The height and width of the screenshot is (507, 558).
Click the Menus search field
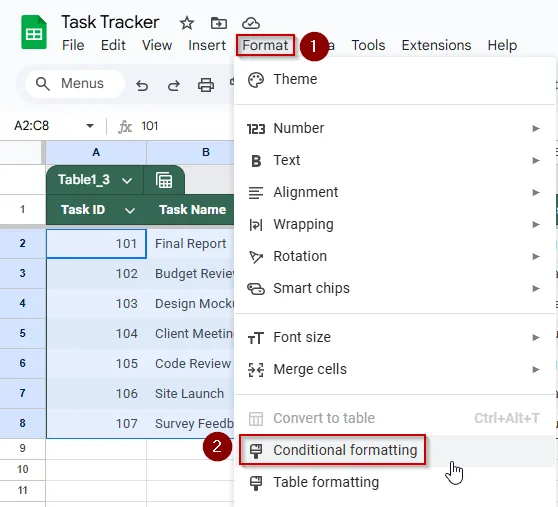75,84
